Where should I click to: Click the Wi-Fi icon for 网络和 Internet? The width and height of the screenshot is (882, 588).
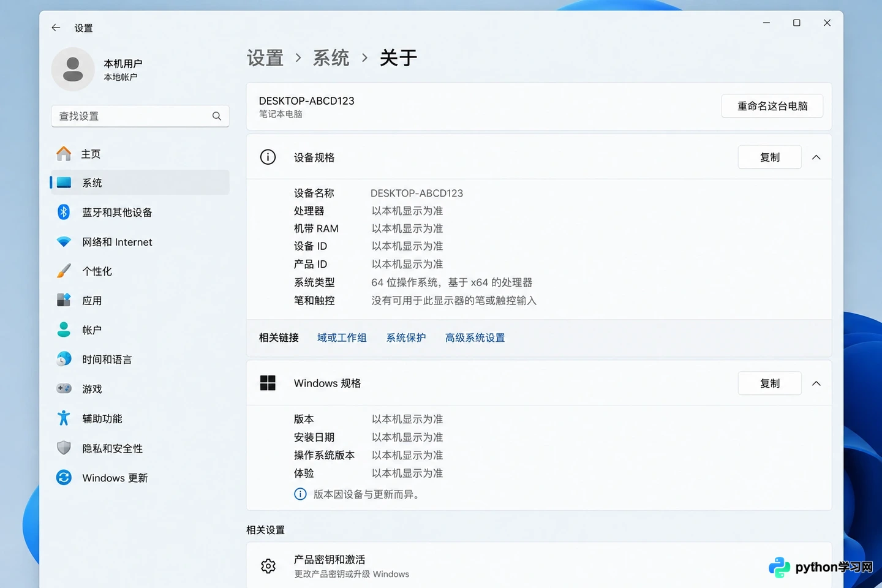tap(64, 242)
